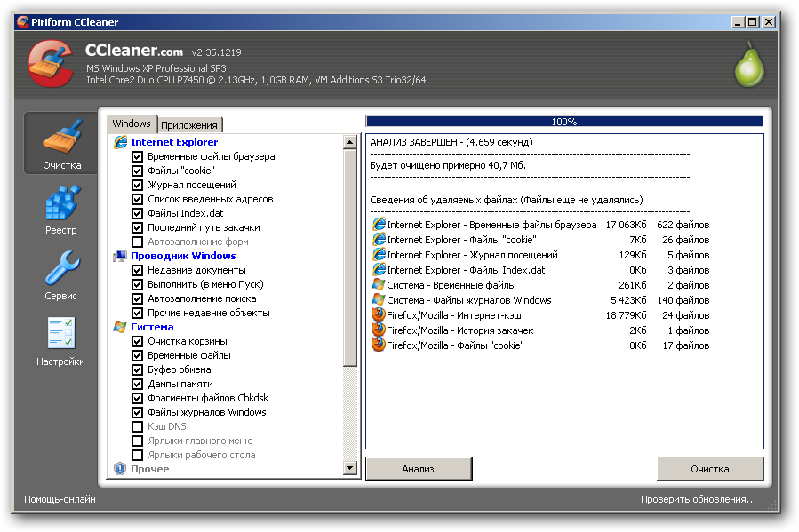The image size is (799, 532).
Task: Click "Будет очищено примерно 40,7 Мб." line
Action: click(448, 165)
